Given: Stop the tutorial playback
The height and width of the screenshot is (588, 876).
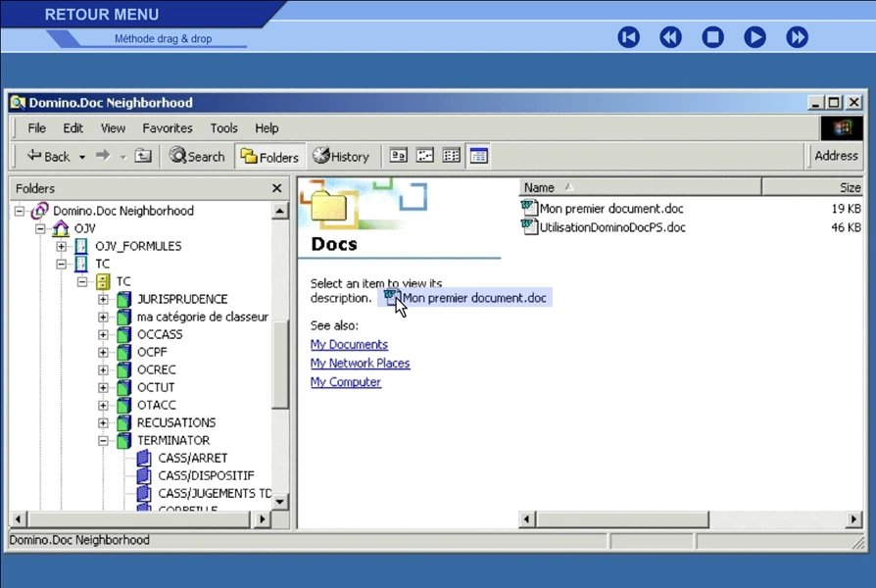Looking at the screenshot, I should 713,37.
